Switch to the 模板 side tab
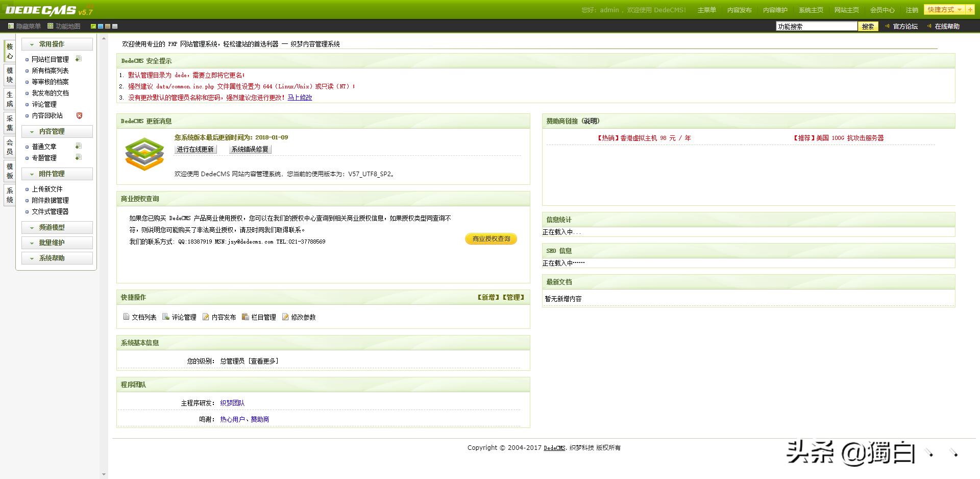 click(x=10, y=171)
